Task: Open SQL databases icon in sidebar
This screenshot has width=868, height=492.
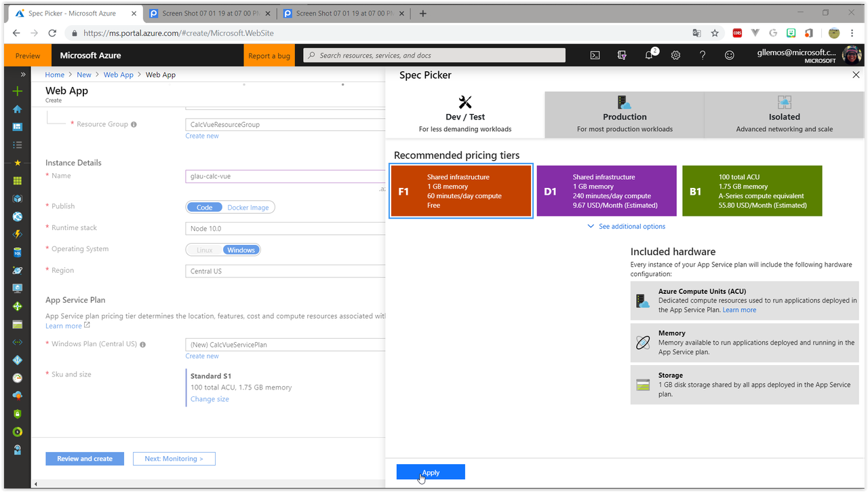Action: coord(18,252)
